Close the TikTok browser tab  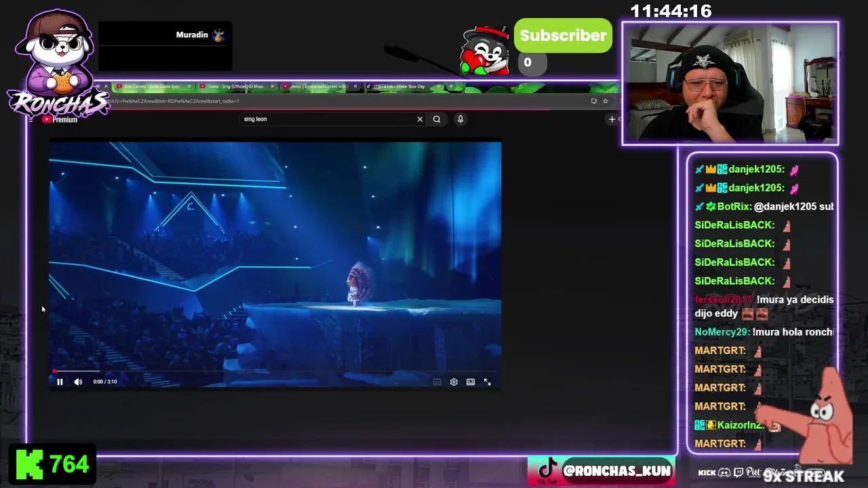click(439, 87)
